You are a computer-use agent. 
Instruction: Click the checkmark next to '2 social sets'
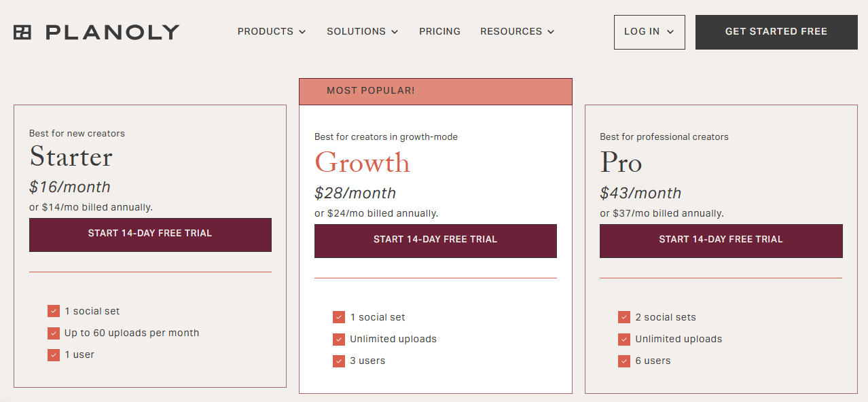tap(624, 317)
